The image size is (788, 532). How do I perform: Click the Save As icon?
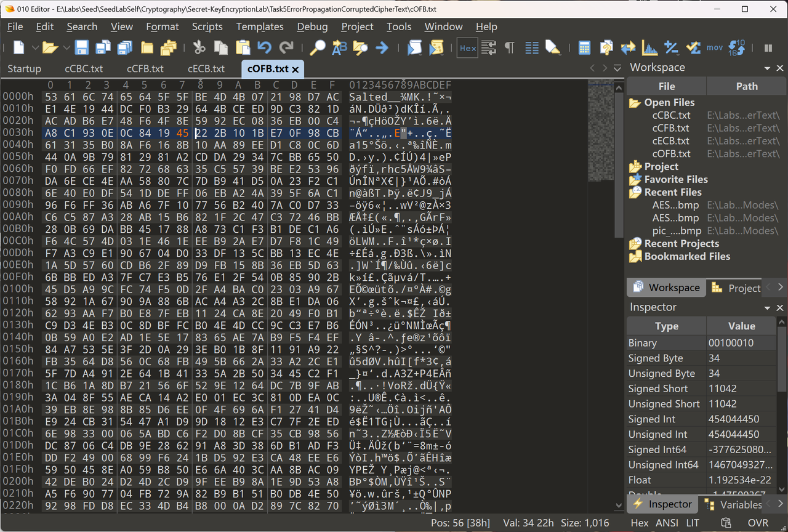(103, 47)
